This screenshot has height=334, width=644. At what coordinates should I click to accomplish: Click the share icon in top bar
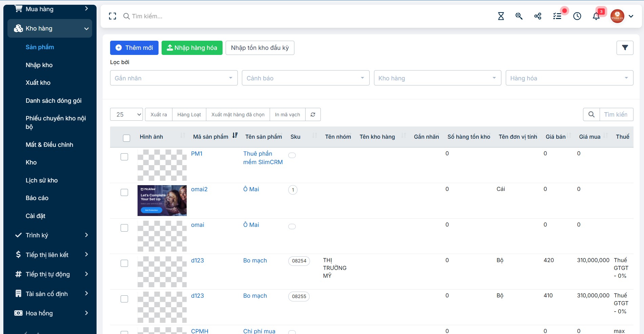(x=538, y=16)
